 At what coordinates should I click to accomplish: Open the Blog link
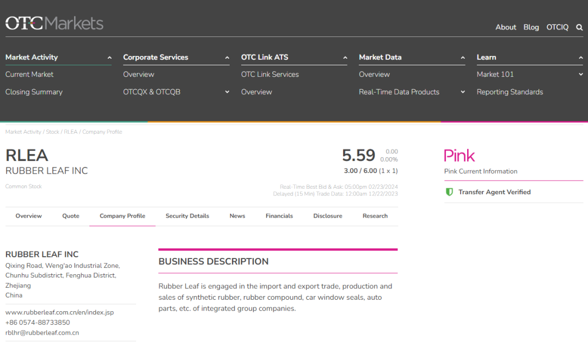pos(531,27)
